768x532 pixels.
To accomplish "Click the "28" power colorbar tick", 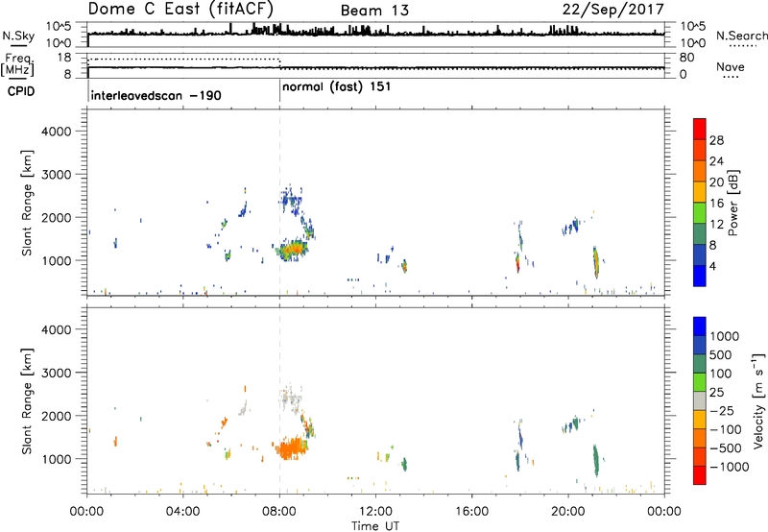I will coord(716,140).
